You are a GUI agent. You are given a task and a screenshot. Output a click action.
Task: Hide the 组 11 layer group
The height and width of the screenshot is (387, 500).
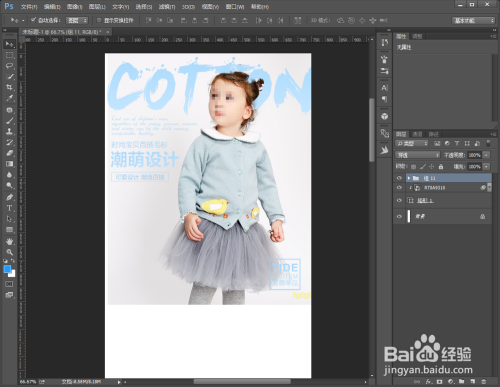[x=399, y=178]
